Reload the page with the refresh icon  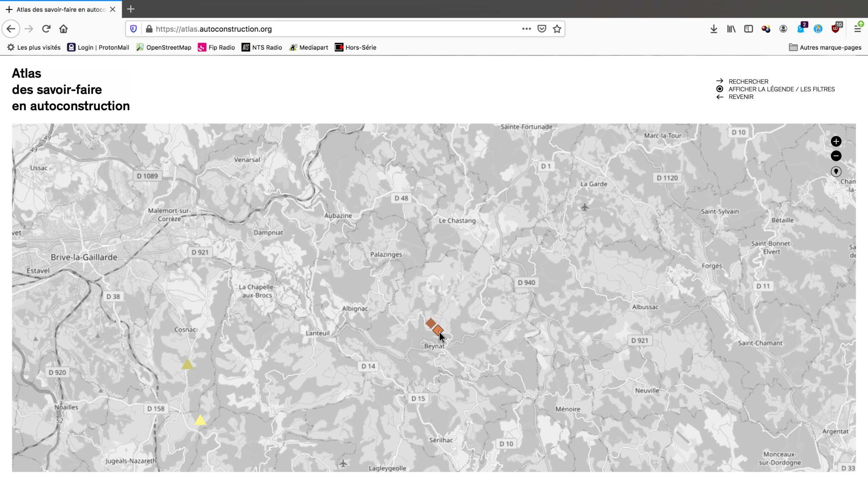pos(46,29)
